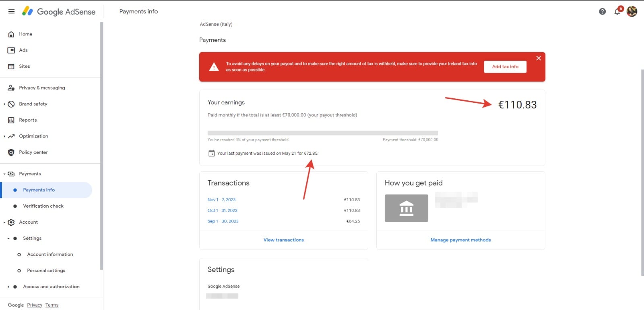Expand Access and authorization arrow
Screen dimensions: 644x310
click(x=8, y=287)
